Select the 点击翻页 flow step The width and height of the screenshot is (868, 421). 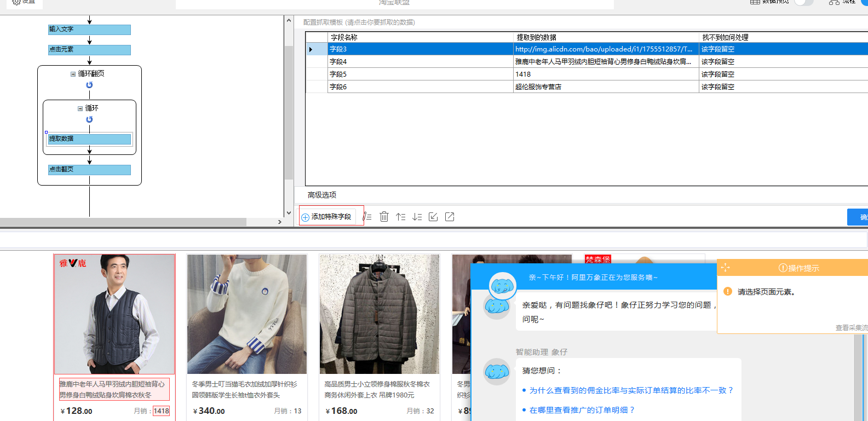pyautogui.click(x=89, y=170)
